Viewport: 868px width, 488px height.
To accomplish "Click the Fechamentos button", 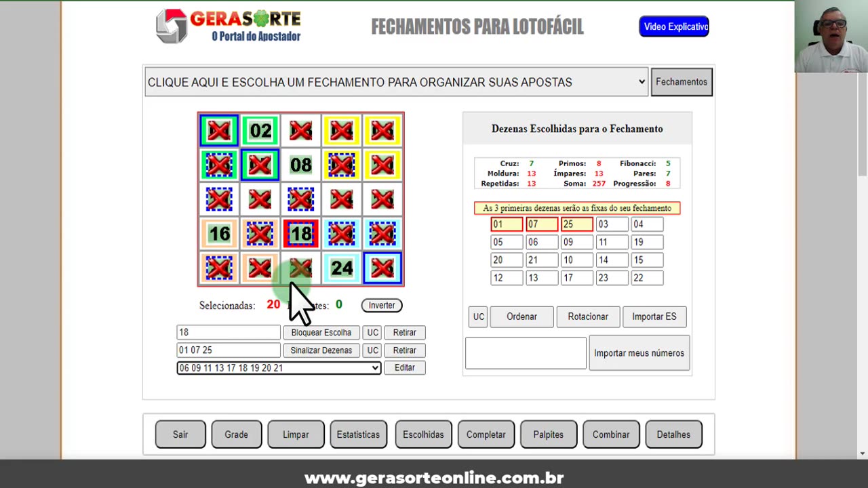I will pyautogui.click(x=682, y=82).
